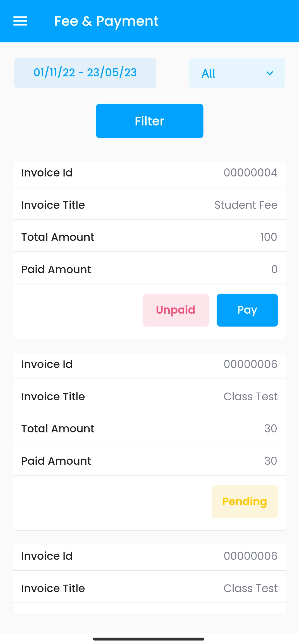Select the bottom-most Class Test invoice title

pyautogui.click(x=149, y=588)
